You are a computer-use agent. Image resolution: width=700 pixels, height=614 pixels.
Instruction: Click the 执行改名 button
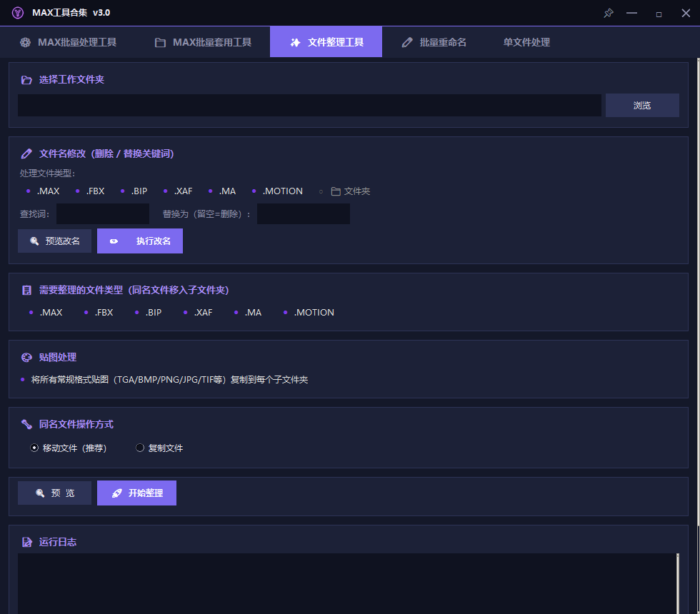[x=140, y=241]
